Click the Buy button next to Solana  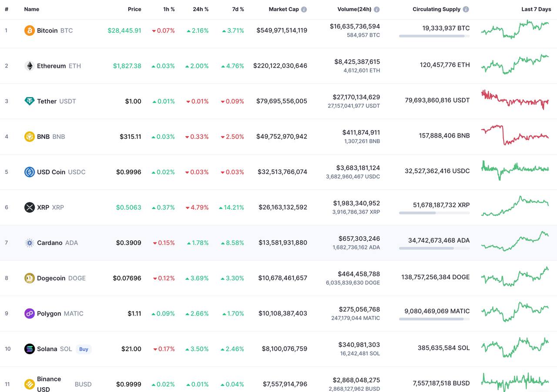84,349
